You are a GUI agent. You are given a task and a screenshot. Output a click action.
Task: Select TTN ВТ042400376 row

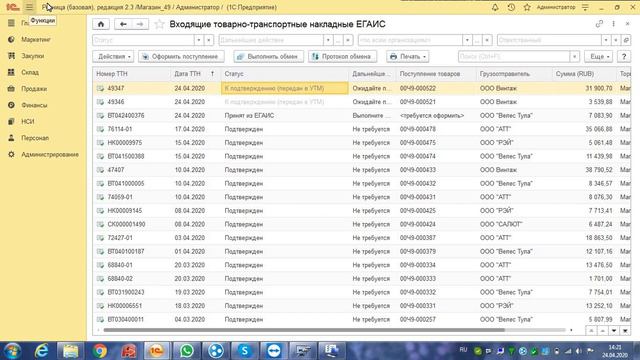[361, 116]
